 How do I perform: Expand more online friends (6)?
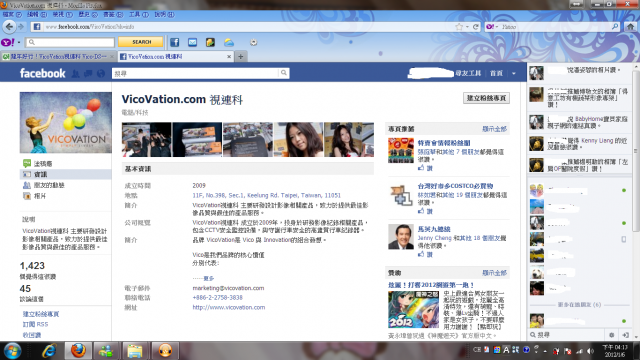(580, 304)
